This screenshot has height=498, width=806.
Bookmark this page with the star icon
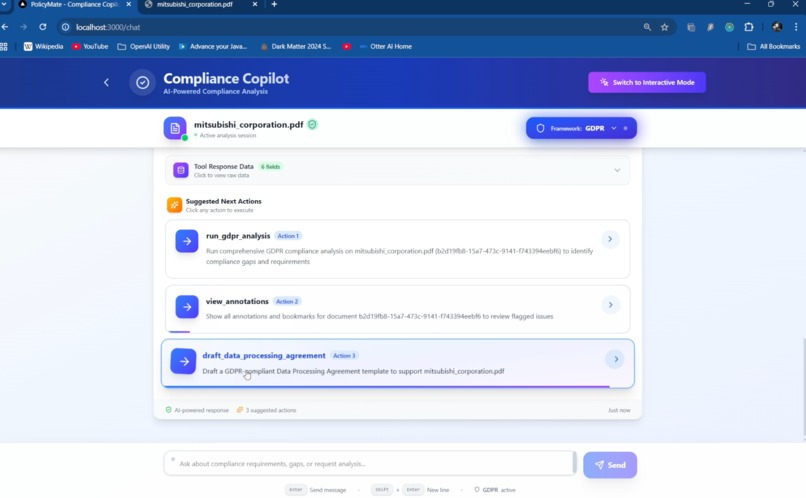click(x=665, y=27)
